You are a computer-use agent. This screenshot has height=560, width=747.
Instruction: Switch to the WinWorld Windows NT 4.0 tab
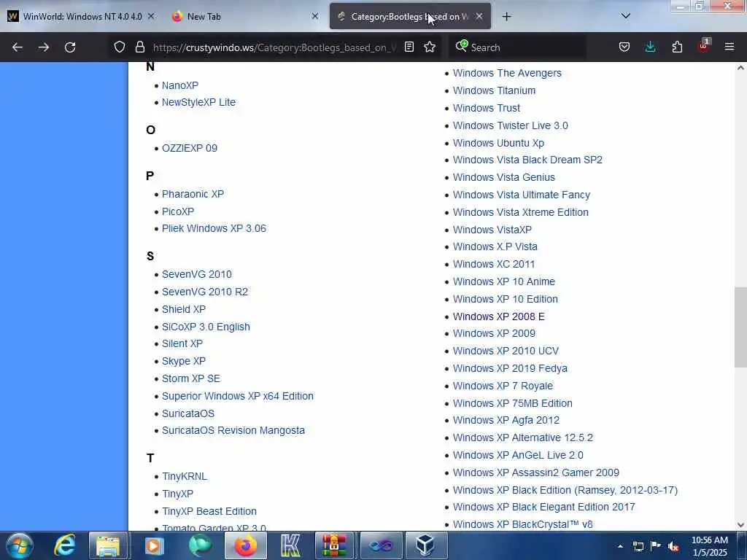82,16
